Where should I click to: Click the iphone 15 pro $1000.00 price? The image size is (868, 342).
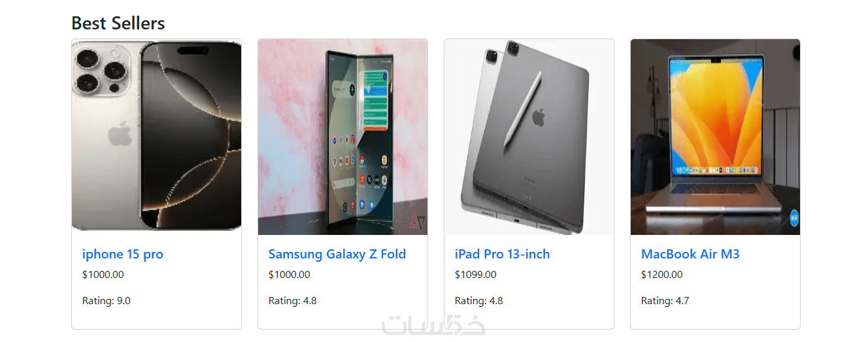[103, 275]
